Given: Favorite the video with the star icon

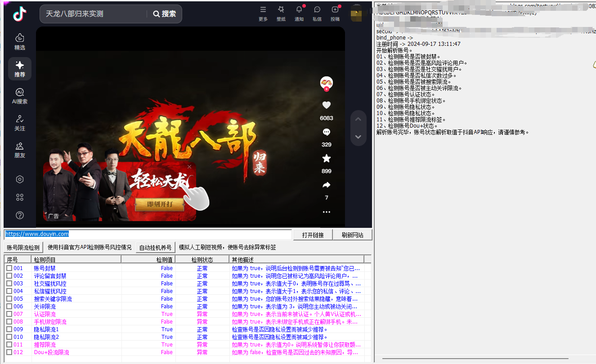Looking at the screenshot, I should [327, 159].
